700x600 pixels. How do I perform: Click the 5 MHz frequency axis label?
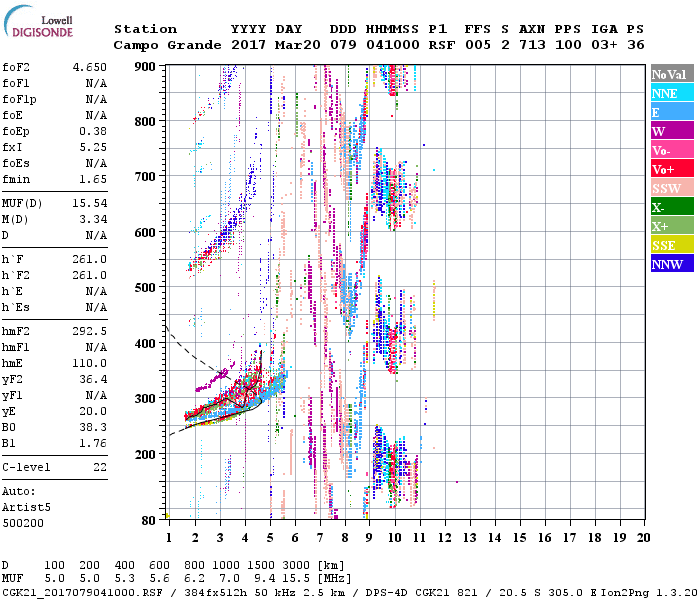click(270, 538)
